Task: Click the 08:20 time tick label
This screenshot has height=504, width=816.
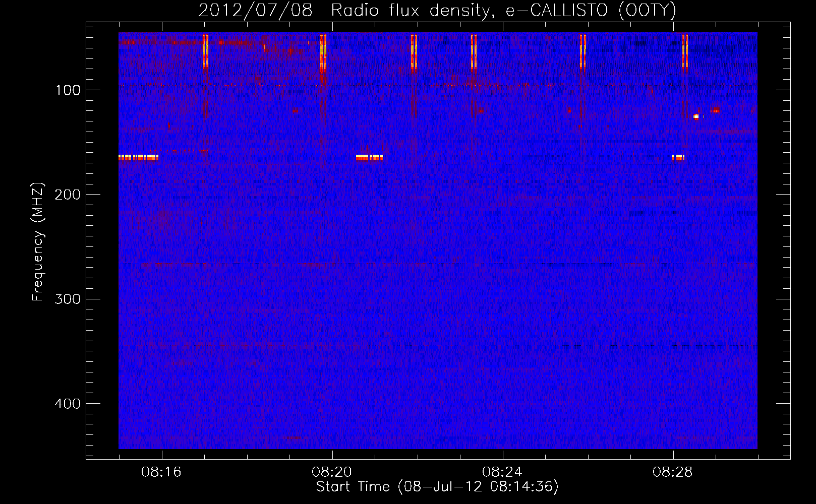Action: [x=332, y=472]
